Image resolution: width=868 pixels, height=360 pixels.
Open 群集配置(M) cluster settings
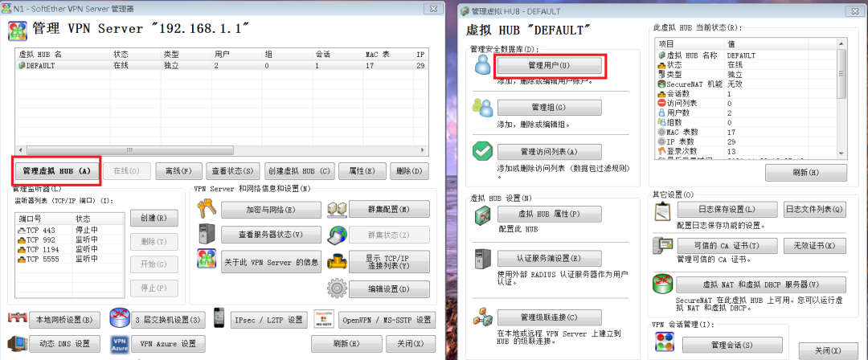coord(389,210)
